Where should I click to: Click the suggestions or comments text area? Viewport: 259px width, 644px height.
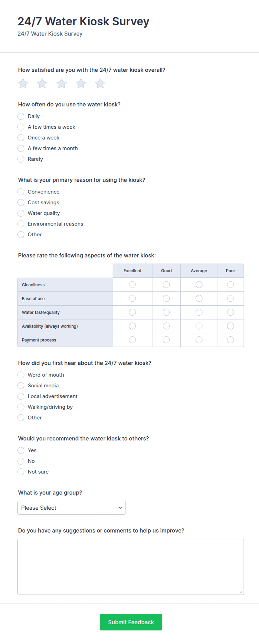[131, 567]
